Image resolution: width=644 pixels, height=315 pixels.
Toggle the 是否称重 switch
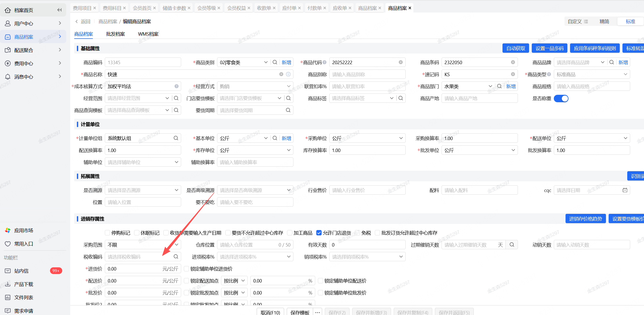point(561,99)
